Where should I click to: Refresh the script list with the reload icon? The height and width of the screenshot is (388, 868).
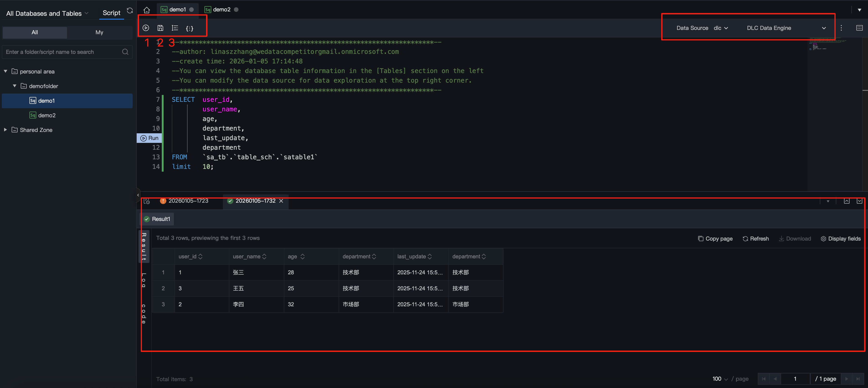[130, 11]
